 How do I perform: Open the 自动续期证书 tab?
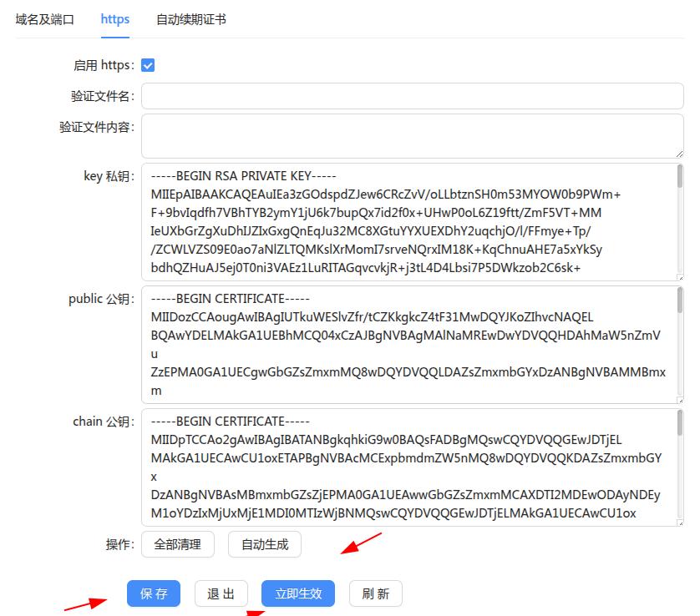[x=190, y=19]
